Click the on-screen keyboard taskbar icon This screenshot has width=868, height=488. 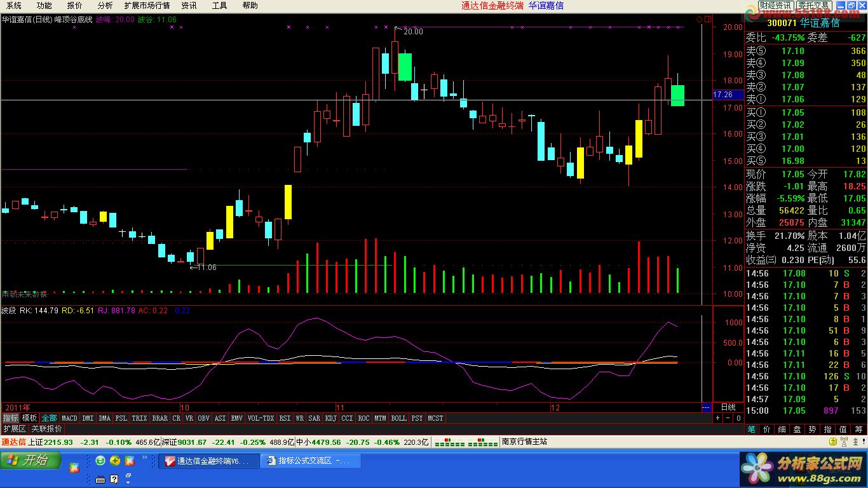click(100, 479)
